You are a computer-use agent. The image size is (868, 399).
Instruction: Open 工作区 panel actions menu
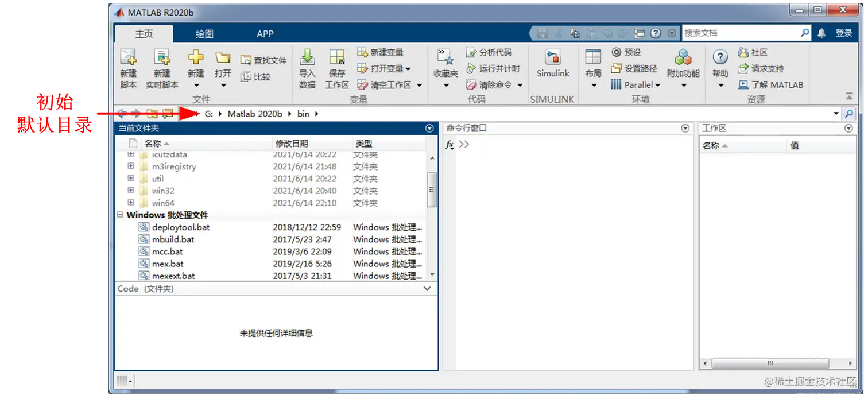(849, 129)
